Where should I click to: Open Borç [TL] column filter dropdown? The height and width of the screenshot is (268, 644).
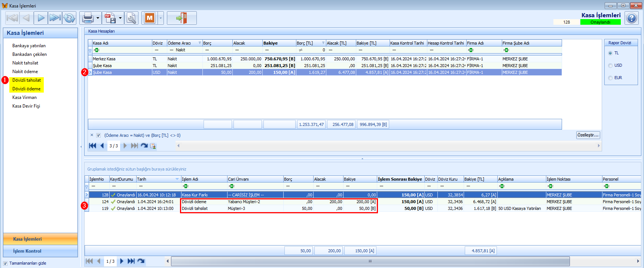(x=323, y=43)
